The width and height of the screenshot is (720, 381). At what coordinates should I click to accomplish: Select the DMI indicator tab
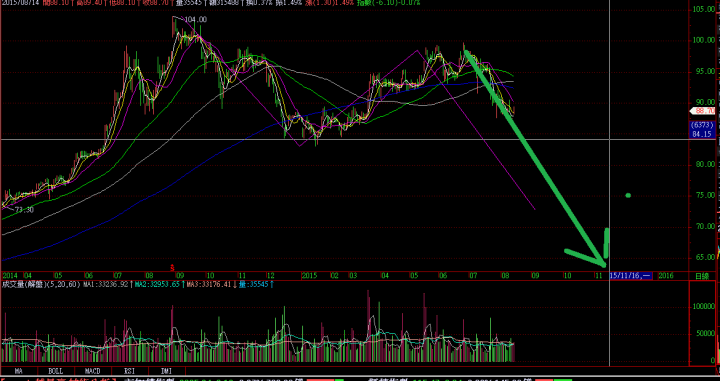tap(166, 370)
